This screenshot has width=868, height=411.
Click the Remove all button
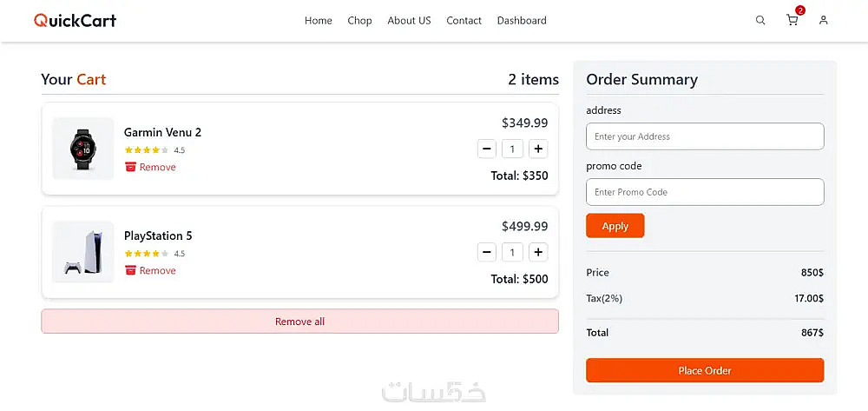(299, 322)
